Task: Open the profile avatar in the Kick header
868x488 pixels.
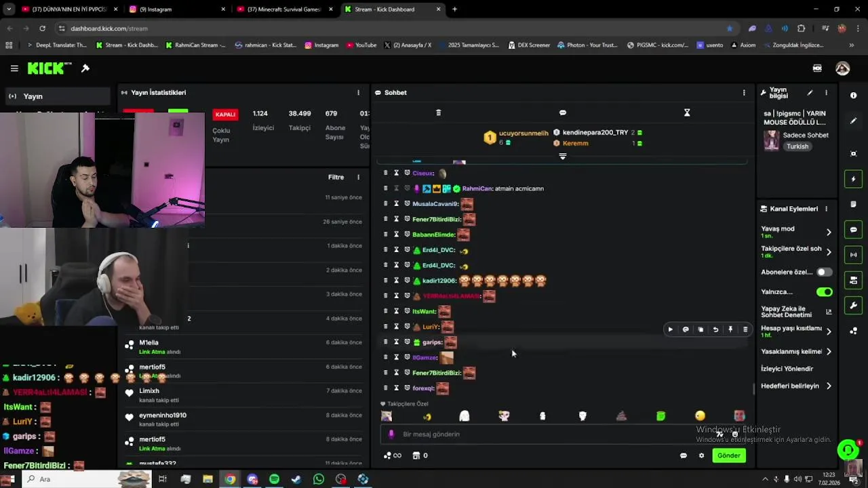Action: (x=842, y=68)
